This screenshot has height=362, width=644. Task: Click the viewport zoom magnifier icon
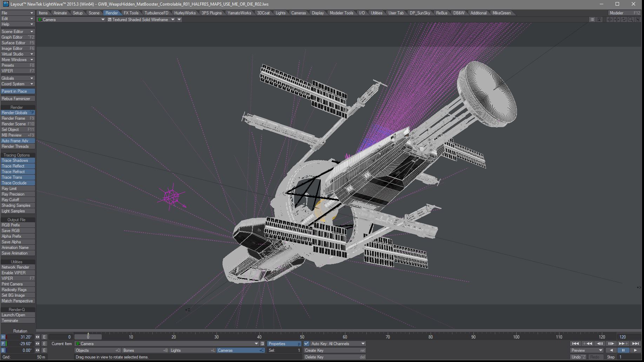pos(631,20)
